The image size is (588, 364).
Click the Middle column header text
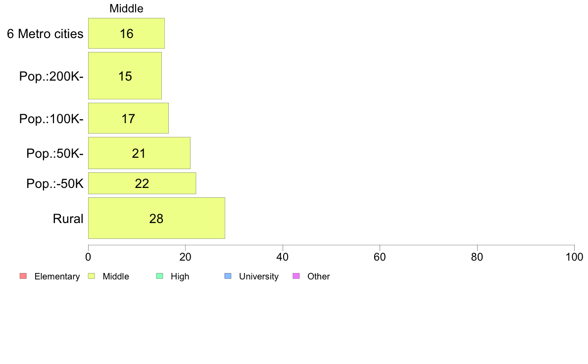(126, 8)
